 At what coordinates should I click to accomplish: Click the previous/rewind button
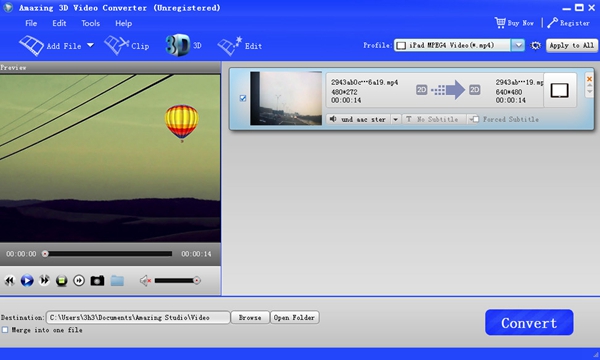10,280
